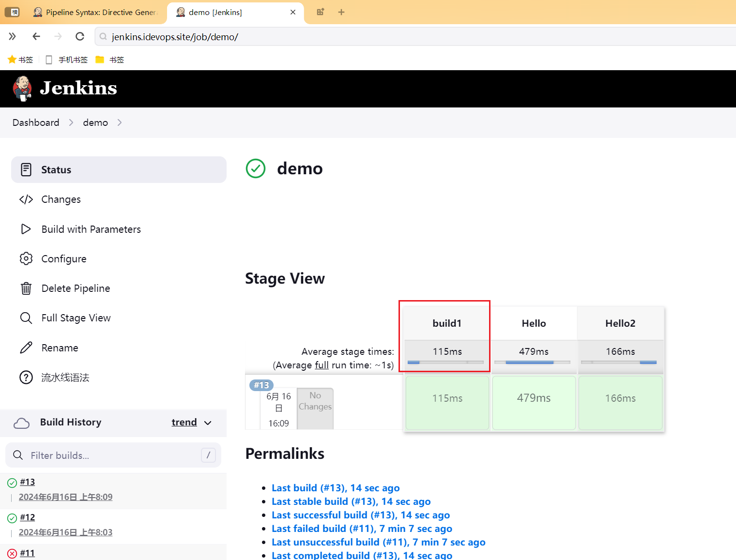Open Last build (#13) permalink

(x=336, y=488)
